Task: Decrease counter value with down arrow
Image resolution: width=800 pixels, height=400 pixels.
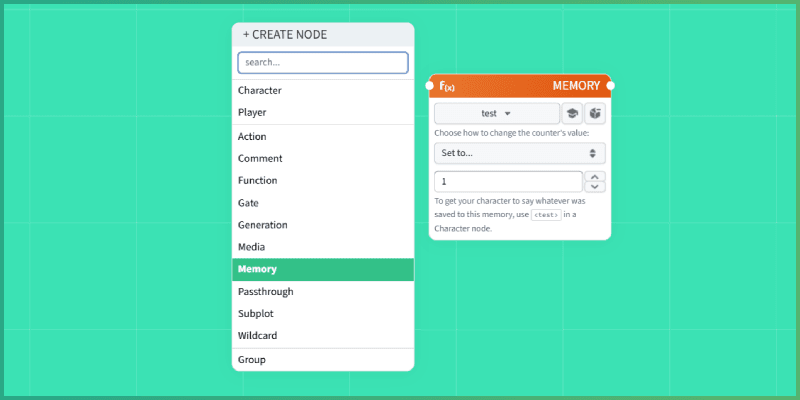Action: coord(595,186)
